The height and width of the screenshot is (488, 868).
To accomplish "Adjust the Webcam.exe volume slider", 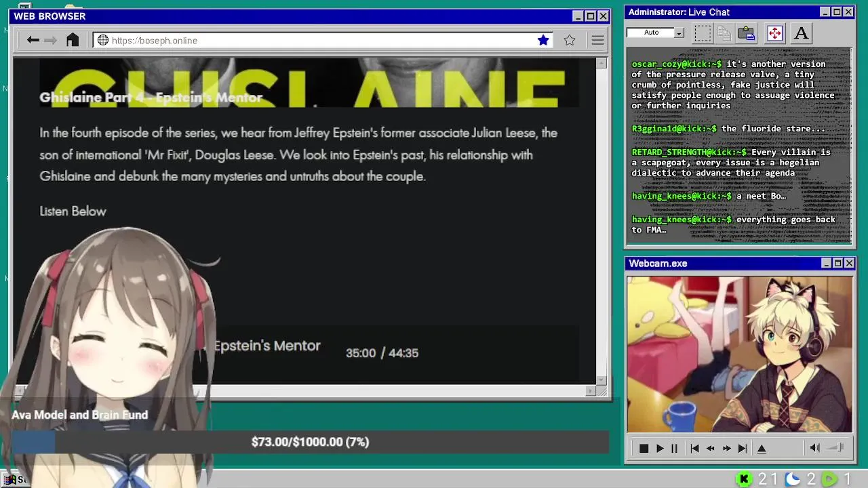I will (837, 448).
